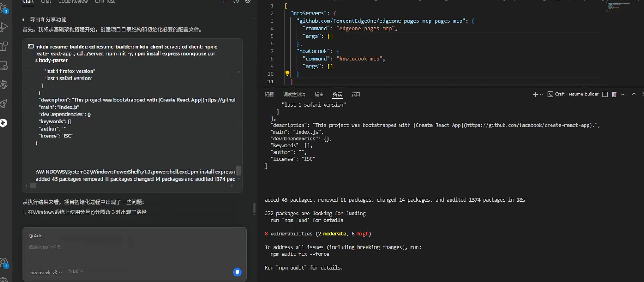
Task: Open the Extensions view in activity bar
Action: pos(4,46)
